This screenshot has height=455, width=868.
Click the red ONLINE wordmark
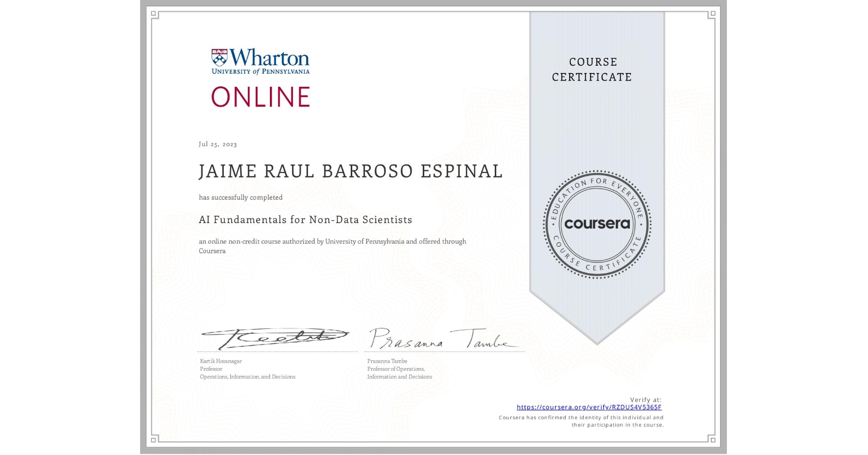tap(261, 97)
